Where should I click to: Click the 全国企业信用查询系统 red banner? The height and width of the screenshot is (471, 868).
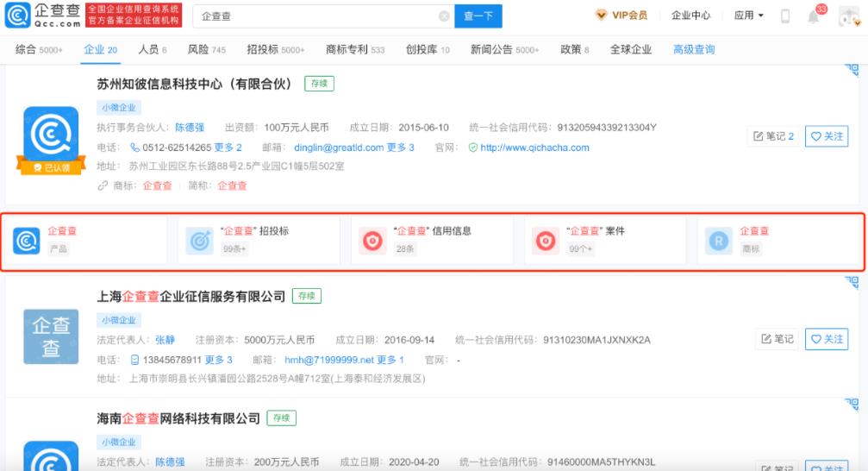(x=134, y=16)
